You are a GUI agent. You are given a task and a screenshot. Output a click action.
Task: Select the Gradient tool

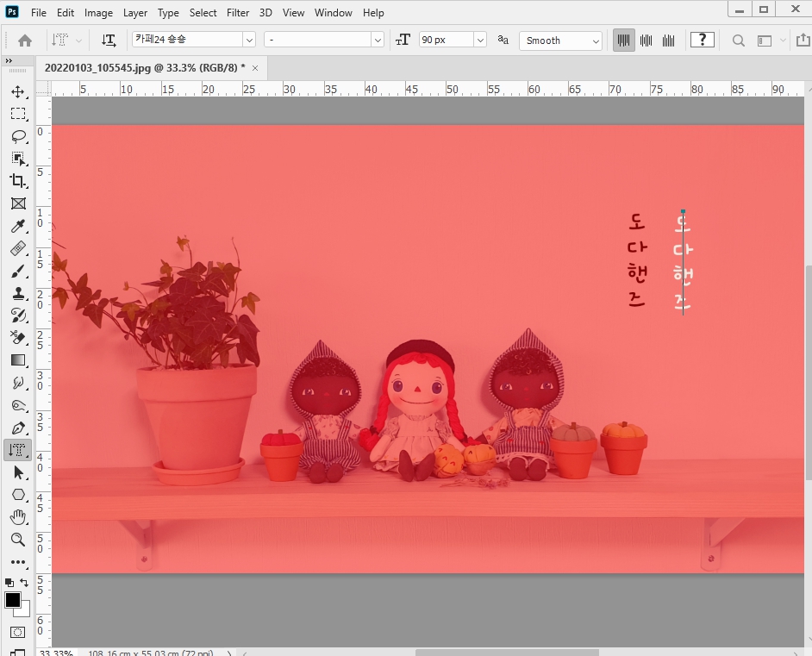click(x=18, y=359)
